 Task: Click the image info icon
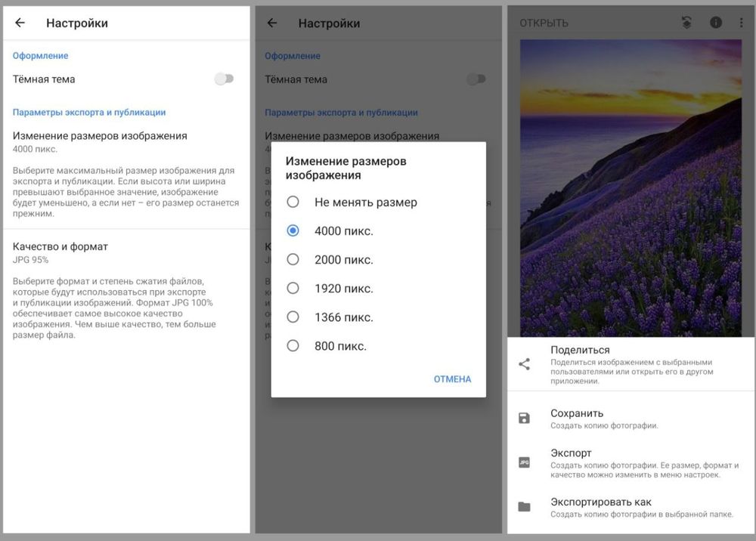click(714, 23)
